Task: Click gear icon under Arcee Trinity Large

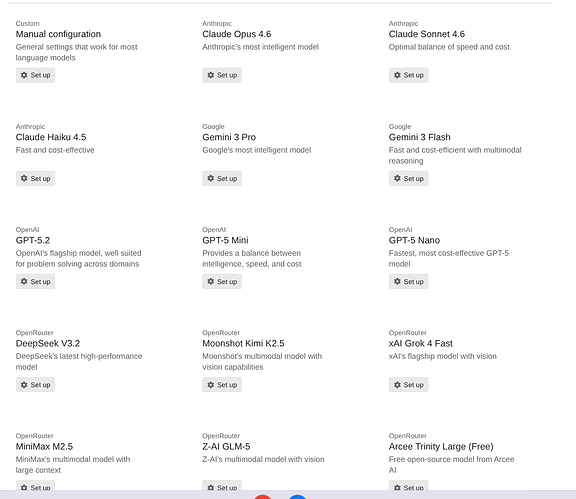Action: click(397, 487)
